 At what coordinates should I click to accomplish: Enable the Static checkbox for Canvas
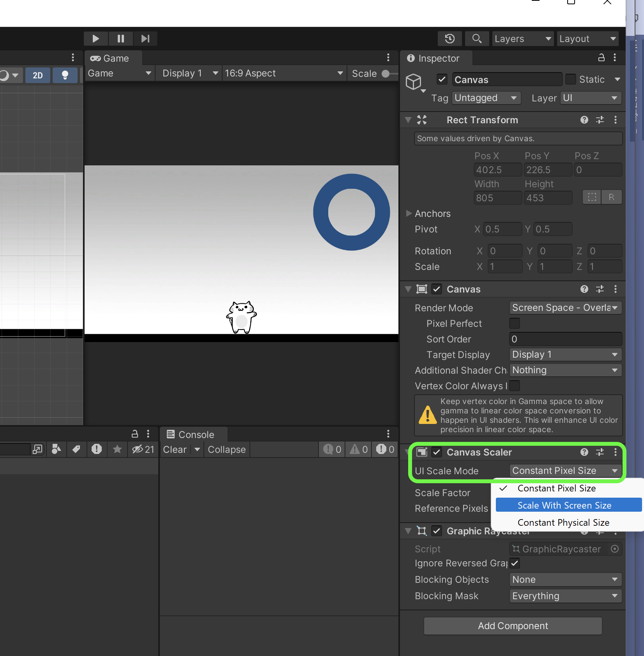pos(571,79)
